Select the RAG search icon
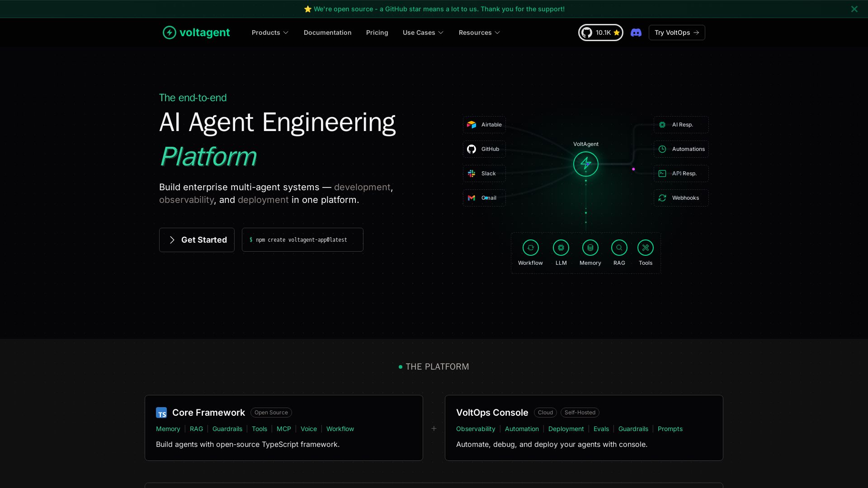Screen dimensions: 868x488 pos(619,248)
